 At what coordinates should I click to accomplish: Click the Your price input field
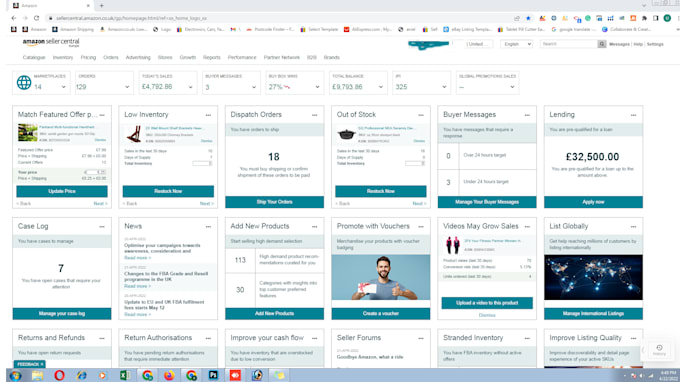95,172
